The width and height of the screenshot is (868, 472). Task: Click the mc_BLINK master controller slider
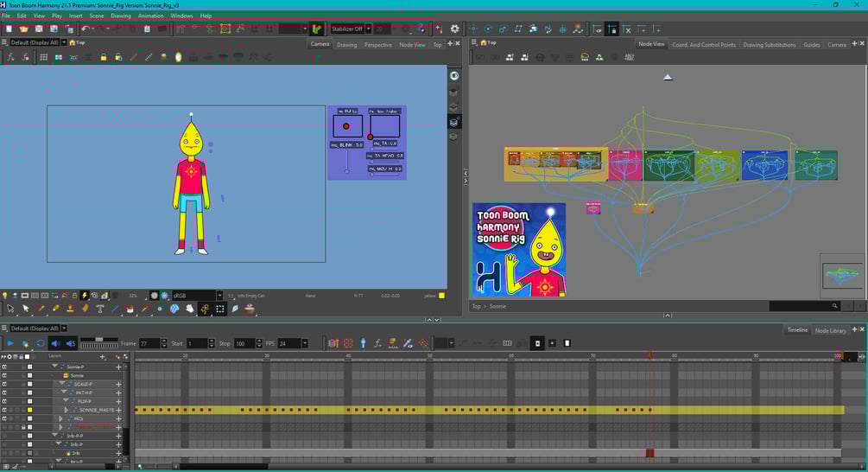(347, 161)
